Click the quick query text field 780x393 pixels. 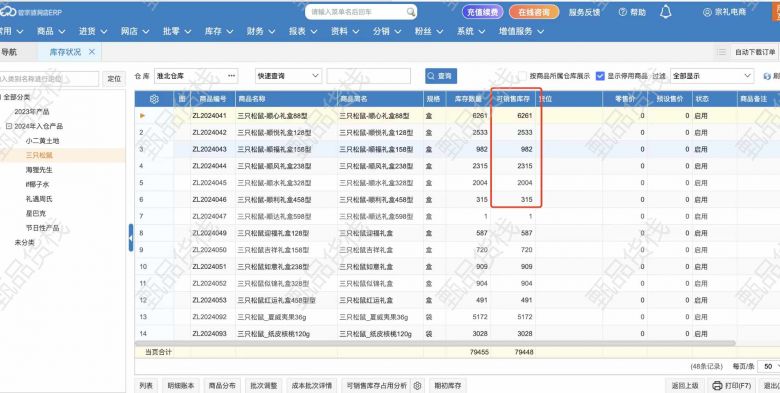point(369,76)
